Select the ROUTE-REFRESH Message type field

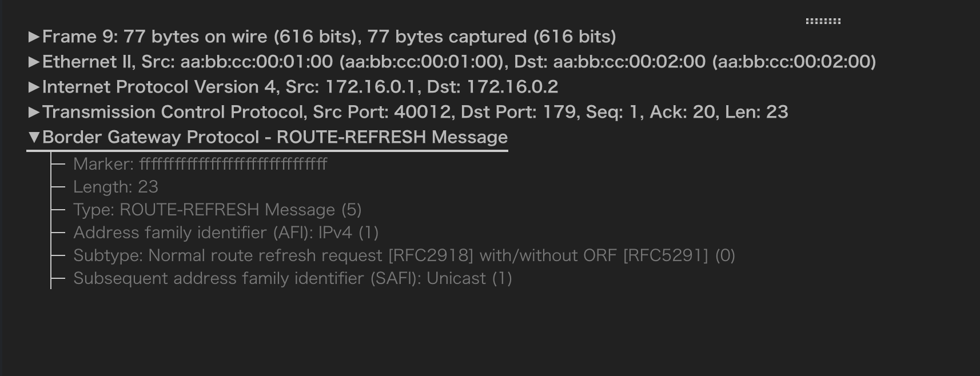[x=217, y=210]
